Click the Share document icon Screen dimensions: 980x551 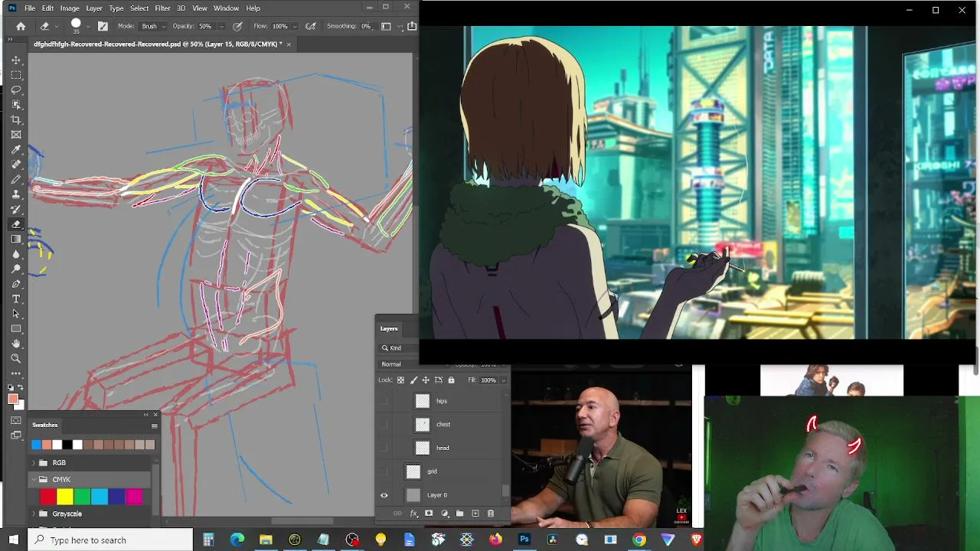[412, 26]
